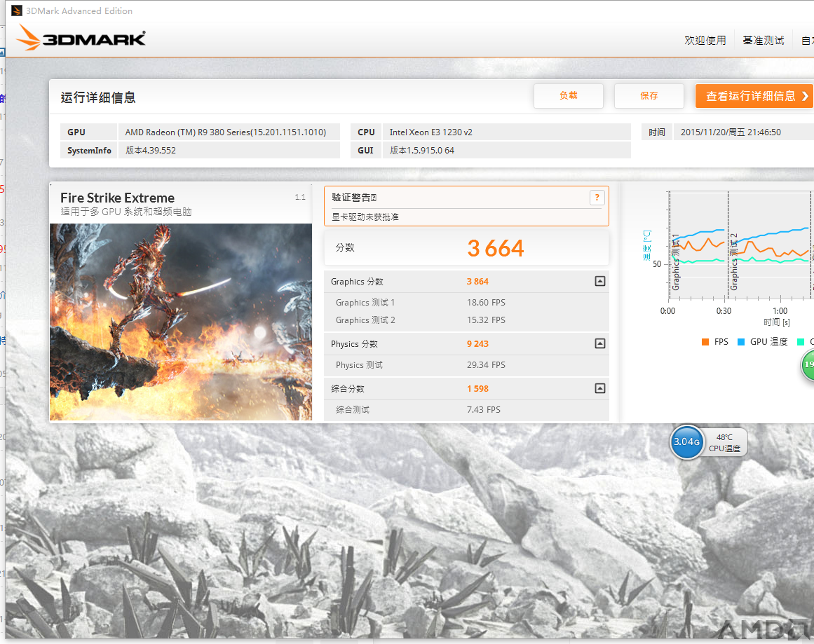Image resolution: width=814 pixels, height=644 pixels.
Task: Click the 3DMark title bar app icon
Action: (17, 11)
